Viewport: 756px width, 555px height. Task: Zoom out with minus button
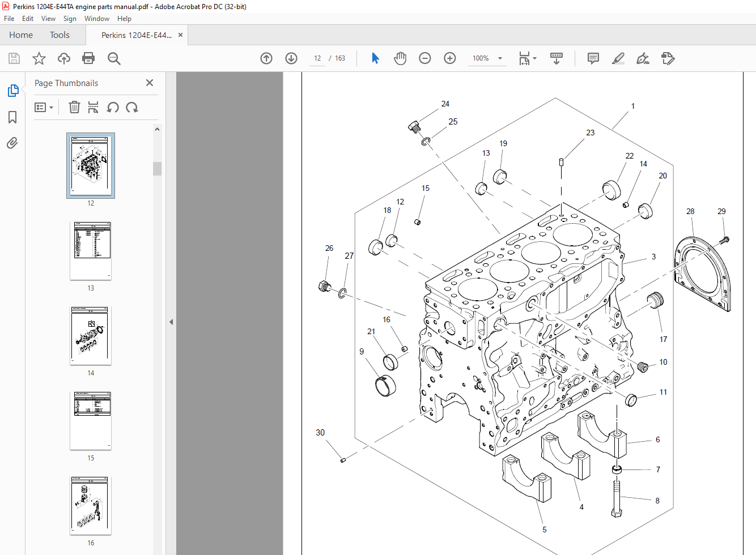coord(425,58)
